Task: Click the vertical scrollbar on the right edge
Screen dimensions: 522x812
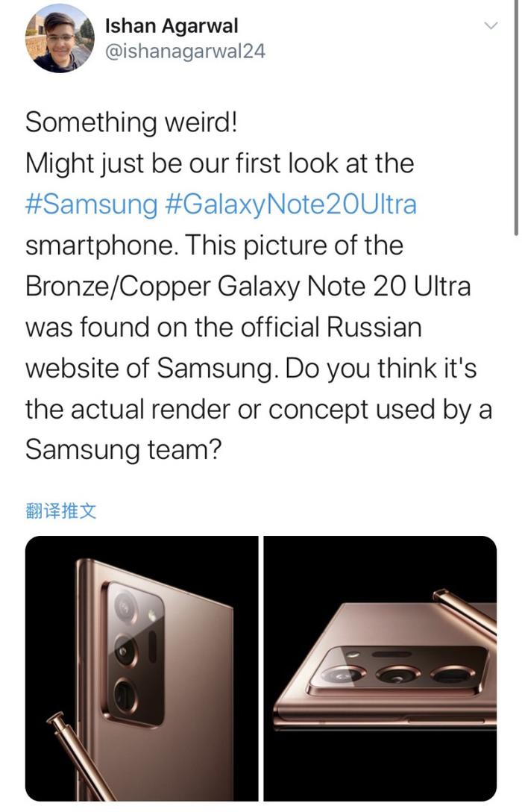Action: click(516, 118)
